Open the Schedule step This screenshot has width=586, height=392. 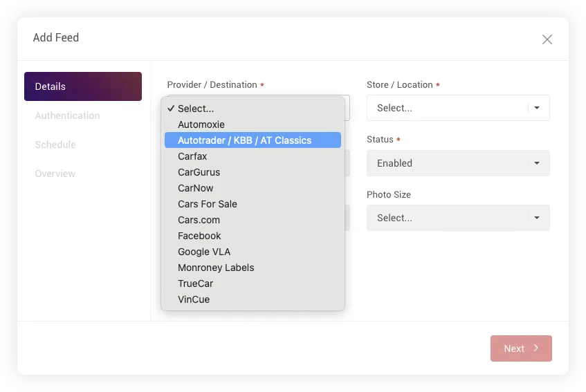[x=55, y=144]
